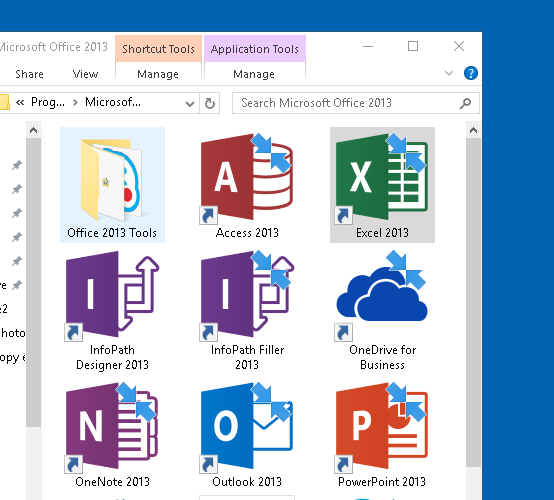Select the InfoPath Designer 2013 icon
The height and width of the screenshot is (500, 554).
pyautogui.click(x=112, y=296)
